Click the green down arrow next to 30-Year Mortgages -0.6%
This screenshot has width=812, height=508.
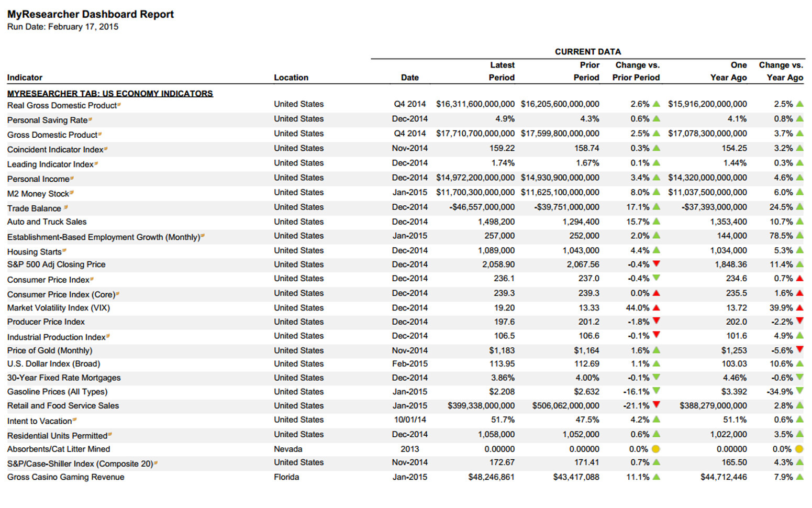(x=800, y=377)
